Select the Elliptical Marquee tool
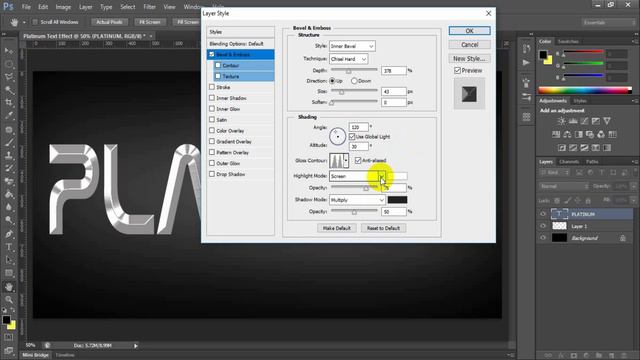 [x=9, y=64]
